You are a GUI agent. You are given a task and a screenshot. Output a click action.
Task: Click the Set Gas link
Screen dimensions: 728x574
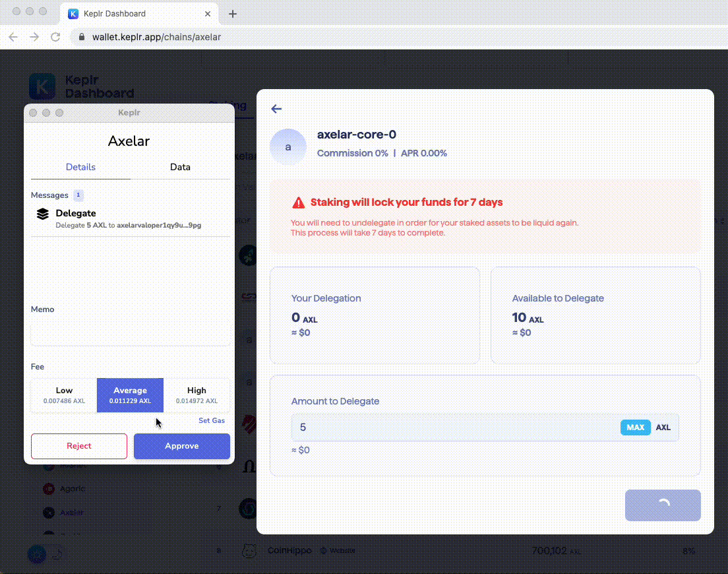pos(212,420)
